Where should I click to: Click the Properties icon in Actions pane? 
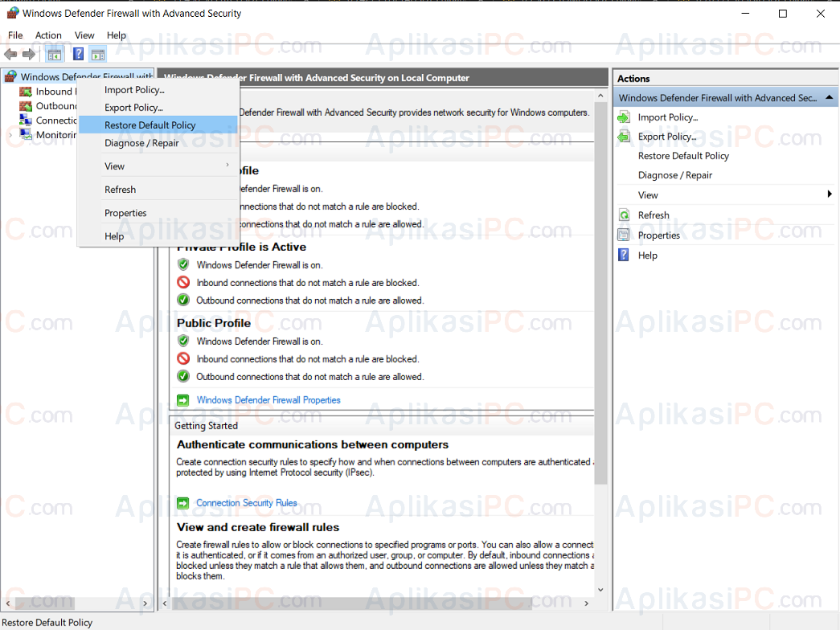click(x=624, y=235)
